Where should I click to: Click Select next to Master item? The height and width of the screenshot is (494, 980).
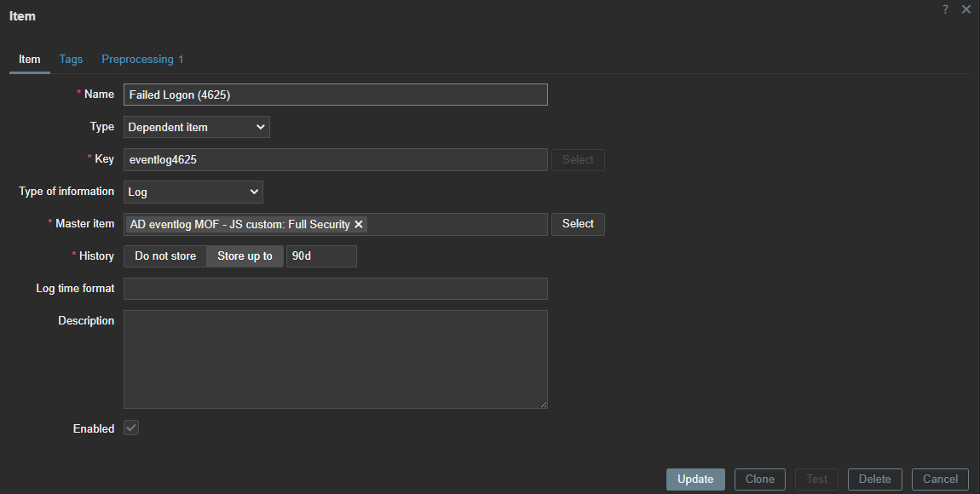point(578,224)
